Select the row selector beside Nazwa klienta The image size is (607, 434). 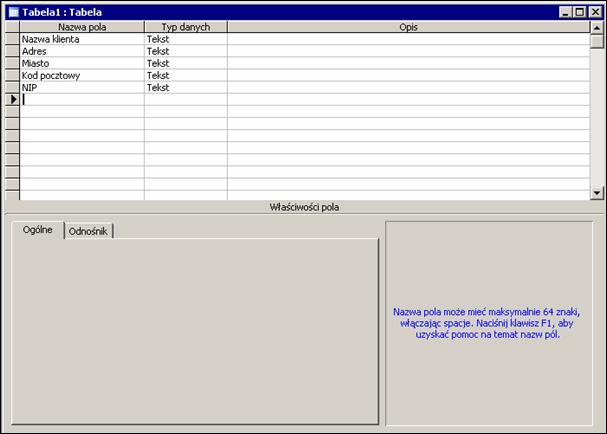pos(12,39)
